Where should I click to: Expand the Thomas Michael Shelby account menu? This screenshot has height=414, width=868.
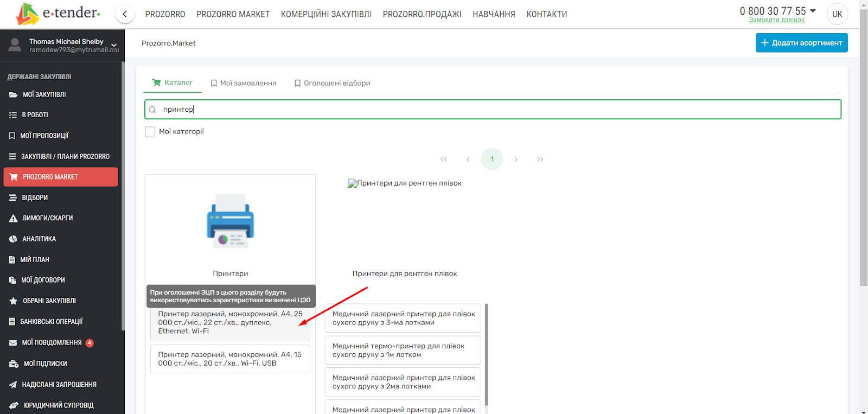(x=114, y=45)
